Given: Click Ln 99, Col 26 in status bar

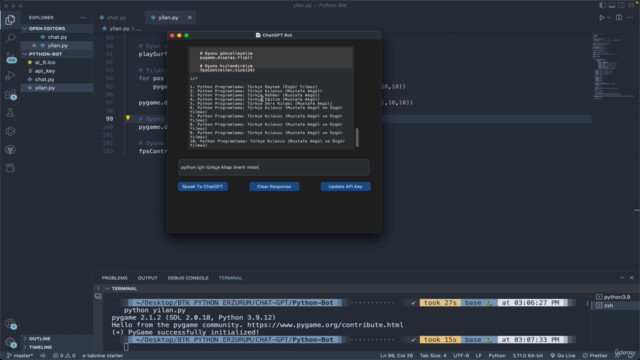Looking at the screenshot, I should point(396,356).
